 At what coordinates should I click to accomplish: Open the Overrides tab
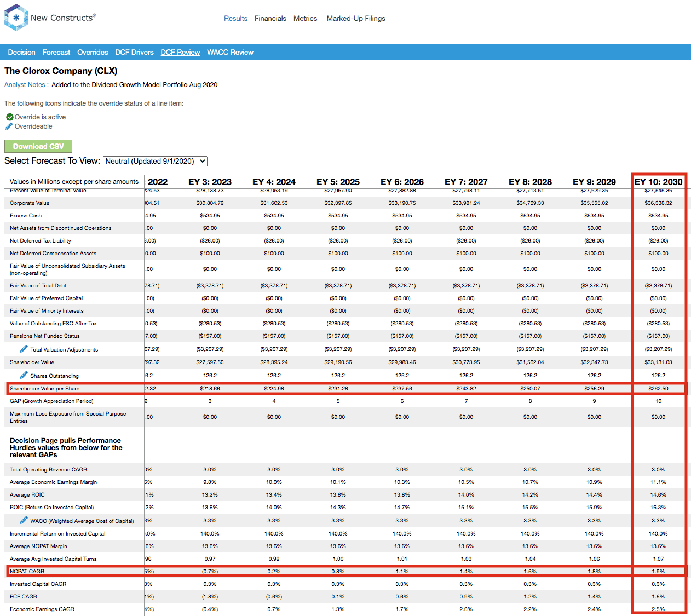click(93, 53)
